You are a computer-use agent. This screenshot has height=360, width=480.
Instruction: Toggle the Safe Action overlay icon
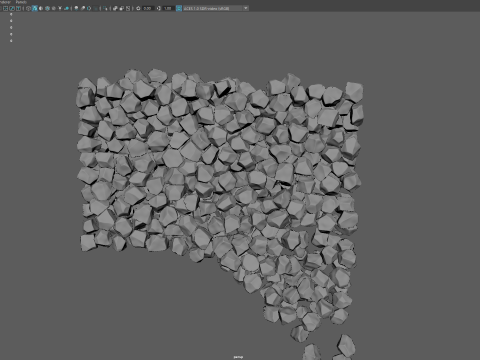[x=12, y=8]
